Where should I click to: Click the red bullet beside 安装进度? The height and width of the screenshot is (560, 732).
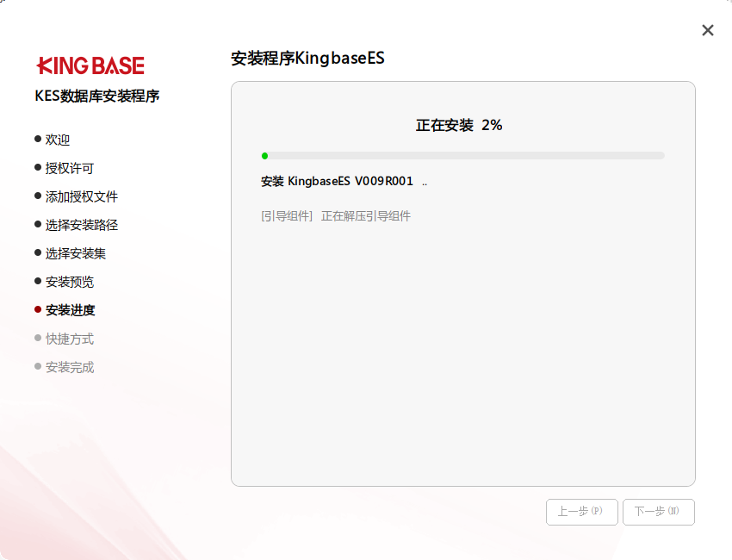pyautogui.click(x=38, y=309)
